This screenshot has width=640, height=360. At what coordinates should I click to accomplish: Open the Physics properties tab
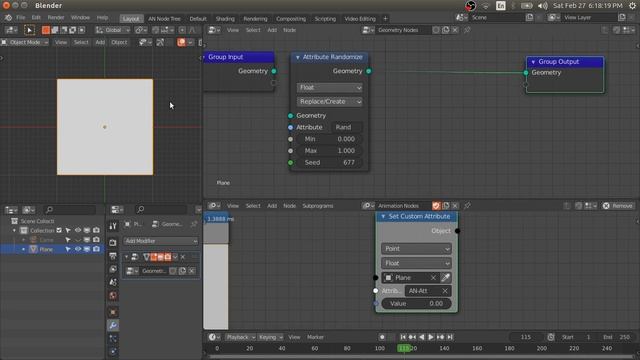coord(113,351)
